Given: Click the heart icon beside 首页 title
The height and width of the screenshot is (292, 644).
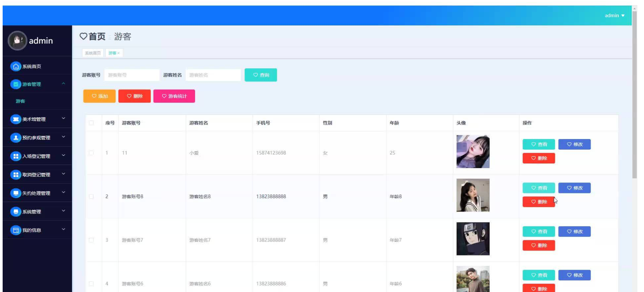Looking at the screenshot, I should 83,36.
